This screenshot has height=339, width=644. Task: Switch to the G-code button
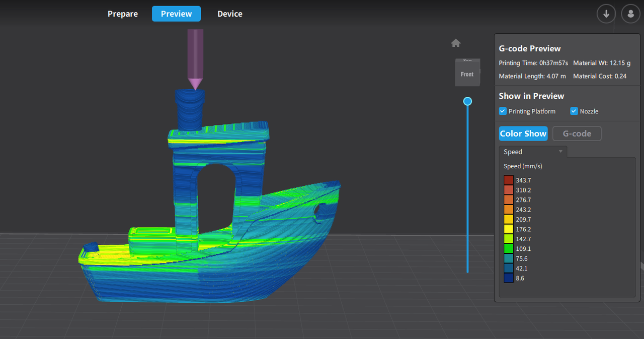577,133
